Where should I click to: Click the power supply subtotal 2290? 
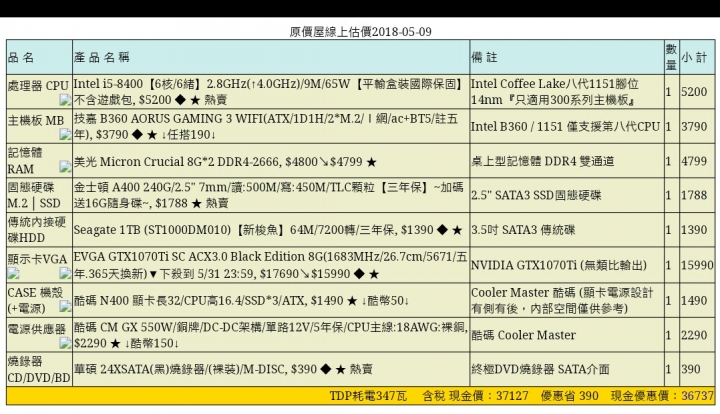click(694, 335)
